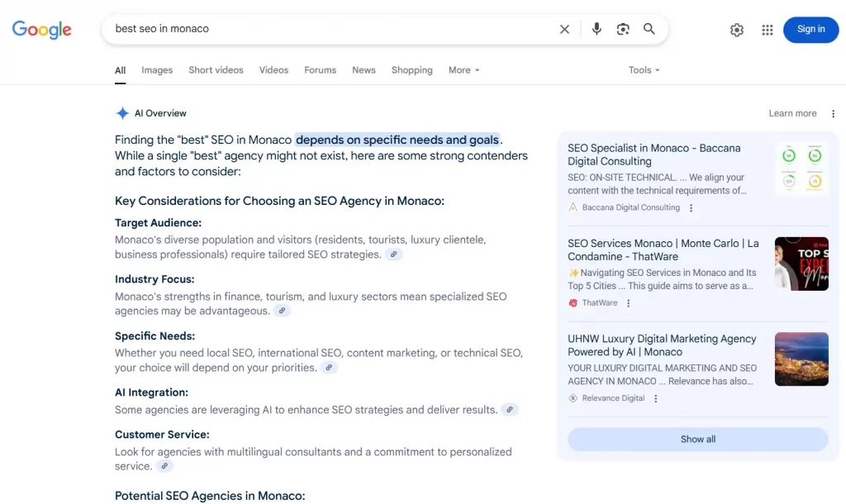Open options for Relevance Digital result
Screen dimensions: 846x504
[655, 399]
